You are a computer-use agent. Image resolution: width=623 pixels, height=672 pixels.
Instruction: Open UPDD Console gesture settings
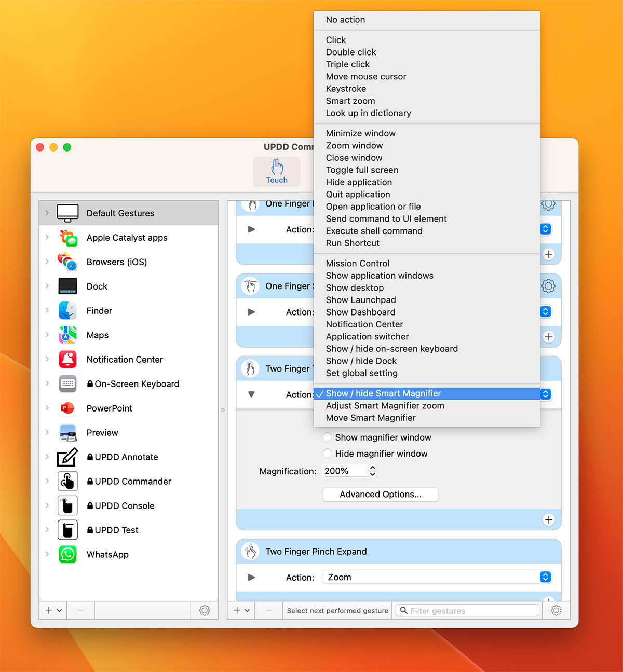click(125, 505)
